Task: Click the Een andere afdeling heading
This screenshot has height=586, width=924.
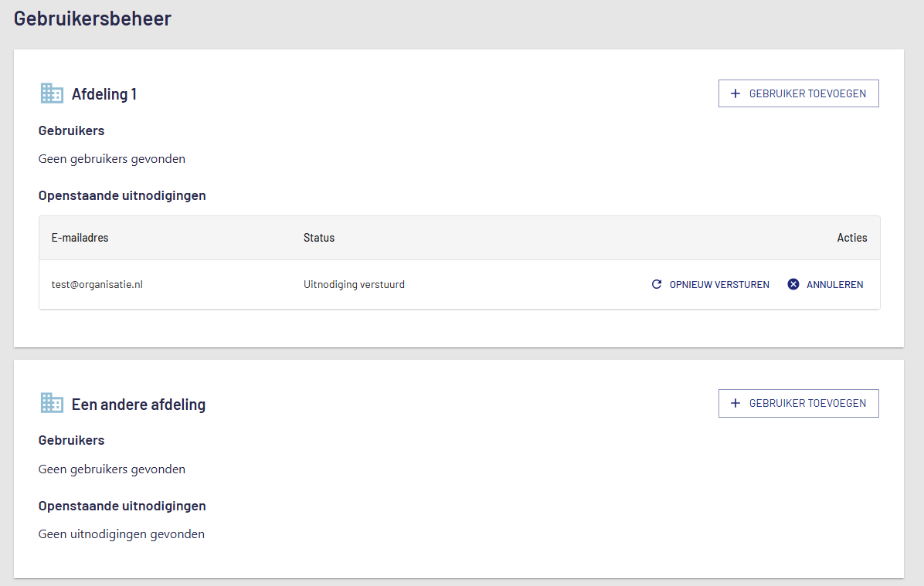Action: (x=138, y=404)
